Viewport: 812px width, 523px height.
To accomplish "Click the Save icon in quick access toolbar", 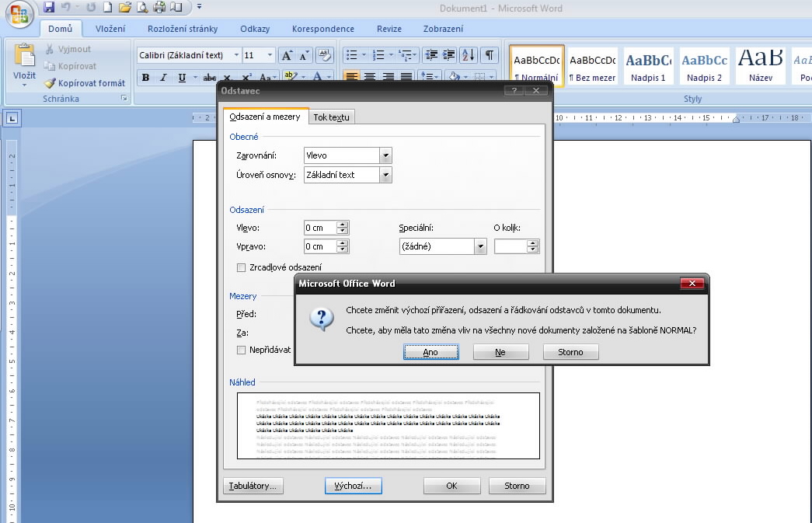I will point(49,8).
